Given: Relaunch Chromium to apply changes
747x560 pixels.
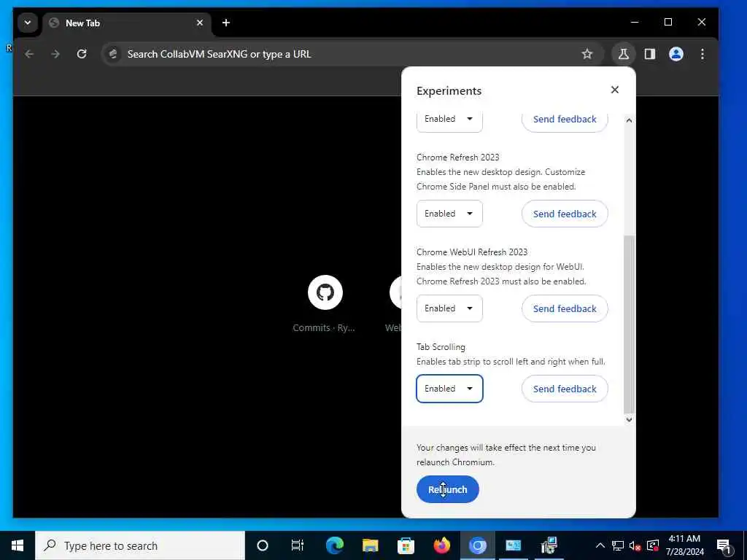Looking at the screenshot, I should pos(447,489).
